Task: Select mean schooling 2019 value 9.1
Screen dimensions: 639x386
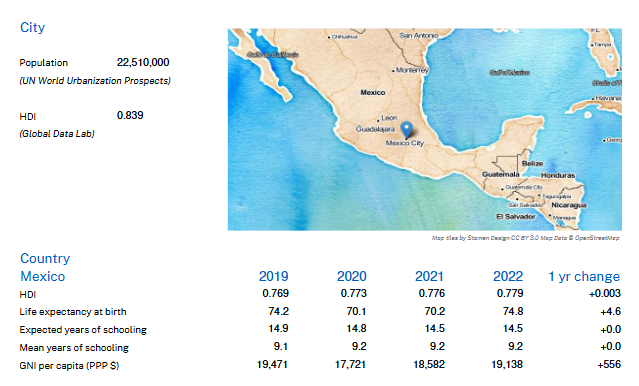Action: (281, 346)
